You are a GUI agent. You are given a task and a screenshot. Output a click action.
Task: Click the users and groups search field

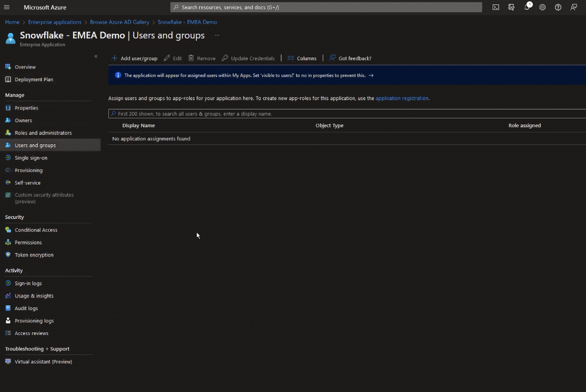347,113
